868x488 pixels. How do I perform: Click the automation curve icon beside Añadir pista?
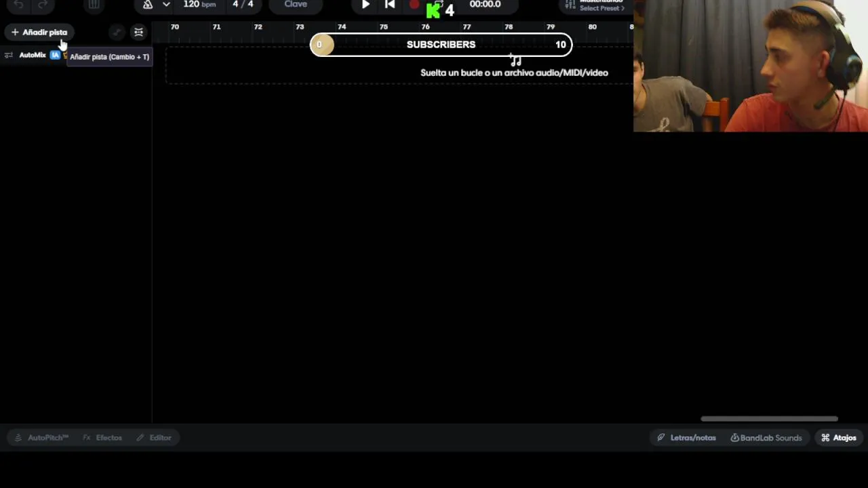[117, 33]
